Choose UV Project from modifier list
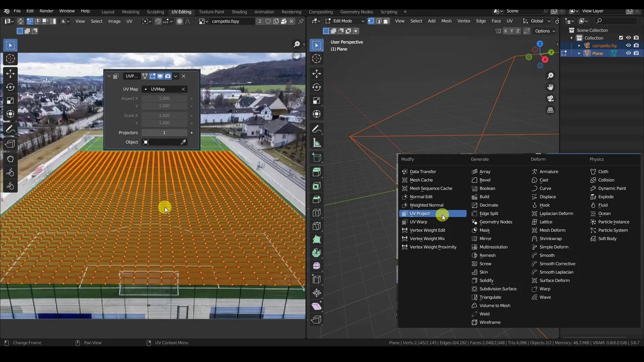The height and width of the screenshot is (362, 644). 420,214
